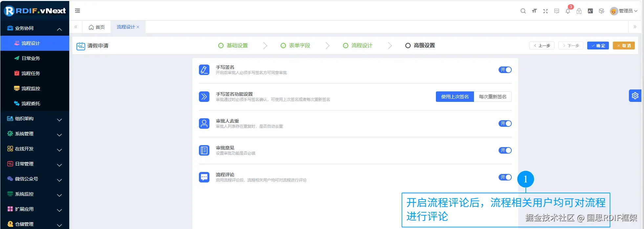Collapse the 业务协同 menu group
This screenshot has height=229, width=644.
click(35, 28)
